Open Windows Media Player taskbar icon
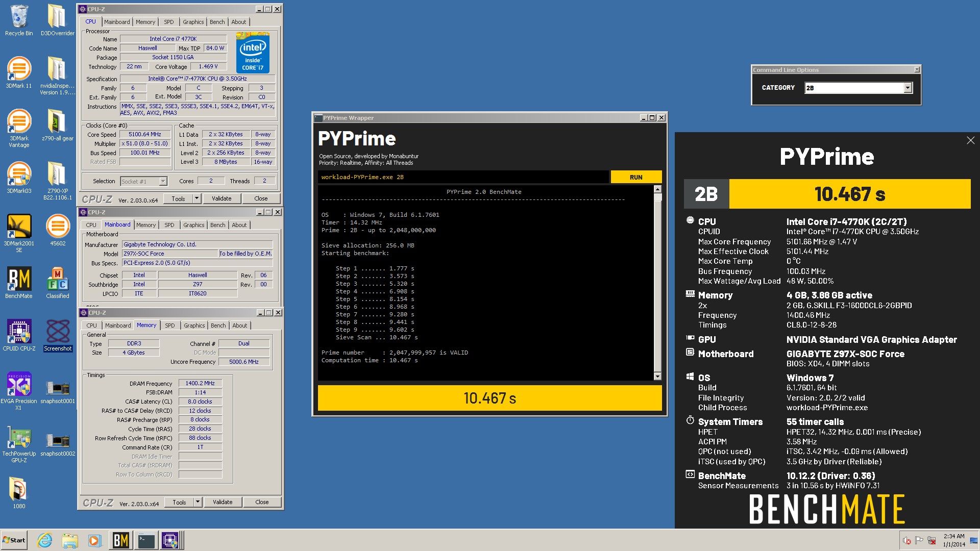The width and height of the screenshot is (980, 551). (94, 540)
